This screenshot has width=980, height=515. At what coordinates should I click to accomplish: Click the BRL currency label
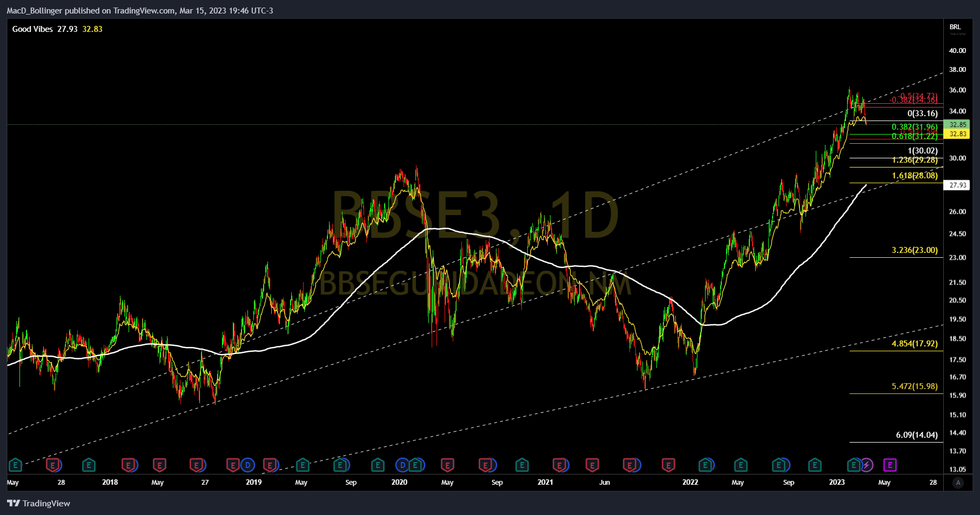click(955, 27)
